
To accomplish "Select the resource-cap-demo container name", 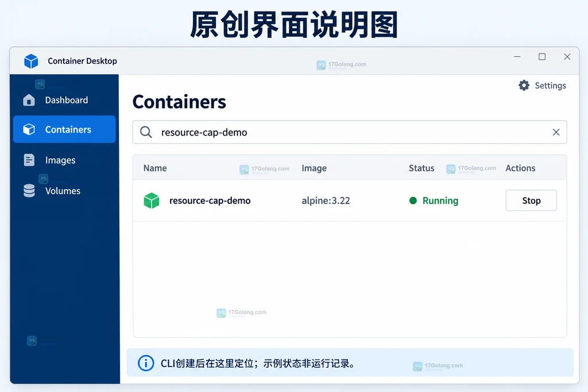I will click(x=210, y=200).
